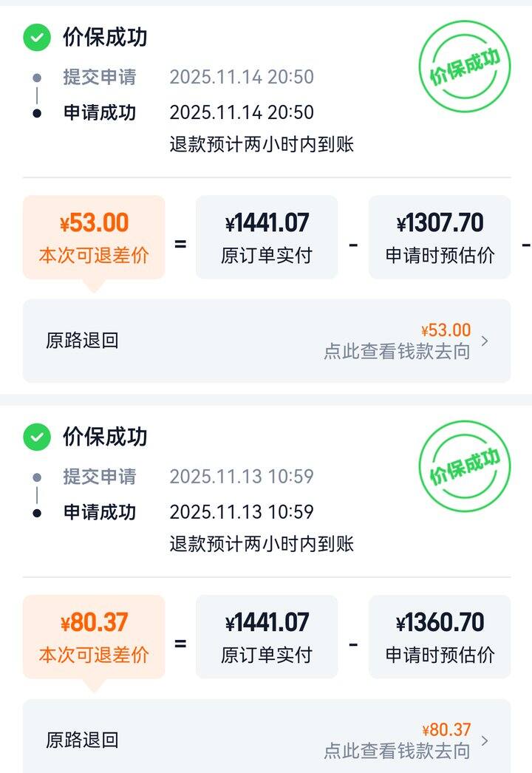
Task: Select the ¥53.00 本次可退差价 box
Action: (x=94, y=237)
